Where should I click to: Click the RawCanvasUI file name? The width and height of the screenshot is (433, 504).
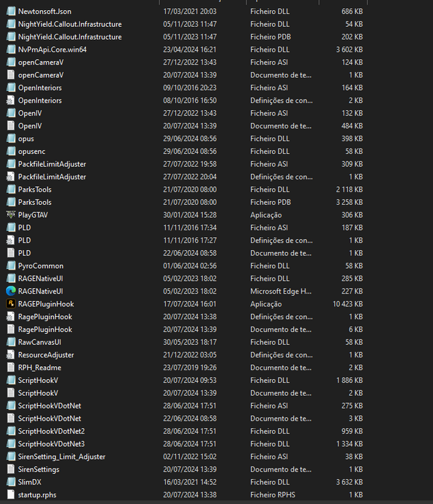pyautogui.click(x=40, y=342)
